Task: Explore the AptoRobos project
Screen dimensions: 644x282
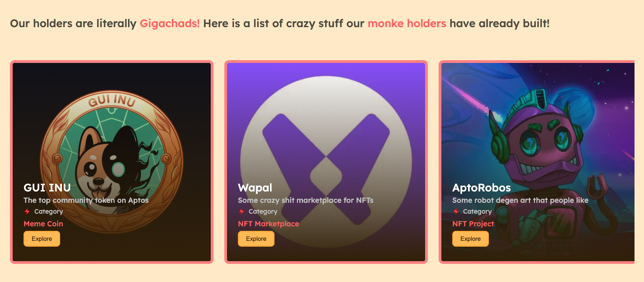Action: coord(470,239)
